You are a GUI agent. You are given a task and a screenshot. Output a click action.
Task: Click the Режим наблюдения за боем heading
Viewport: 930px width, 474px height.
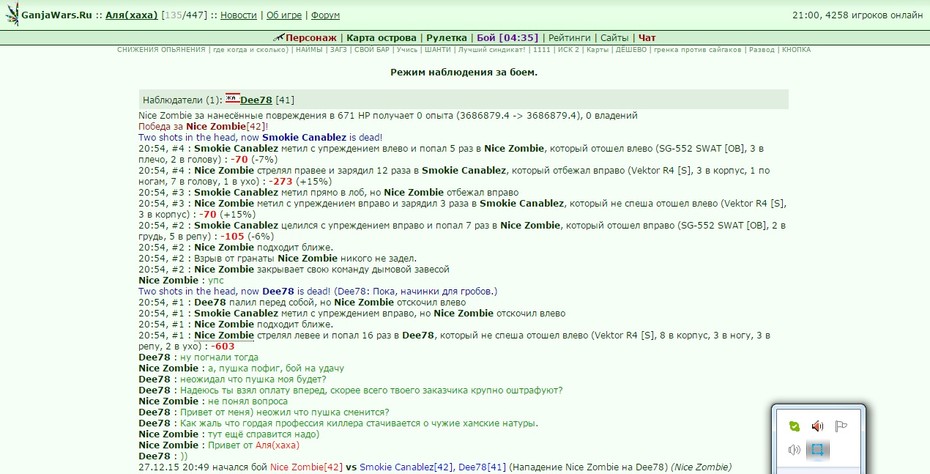coord(464,72)
